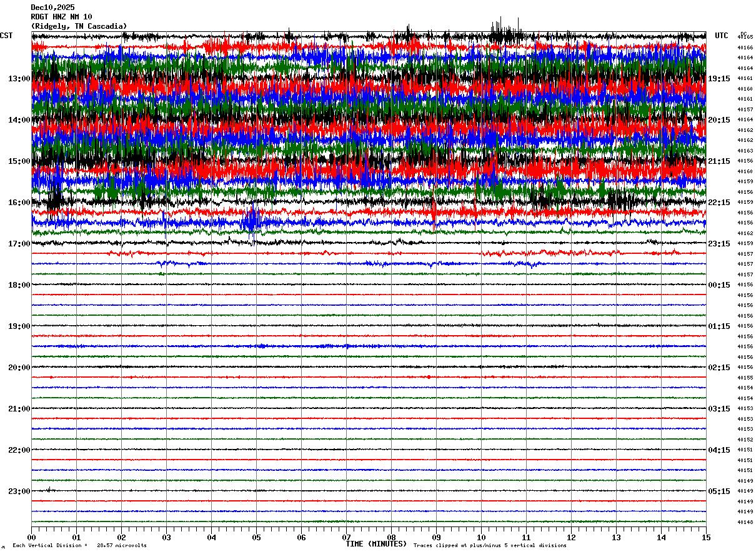The image size is (756, 554).
Task: Select the 20:00 CST row label
Action: pyautogui.click(x=19, y=368)
